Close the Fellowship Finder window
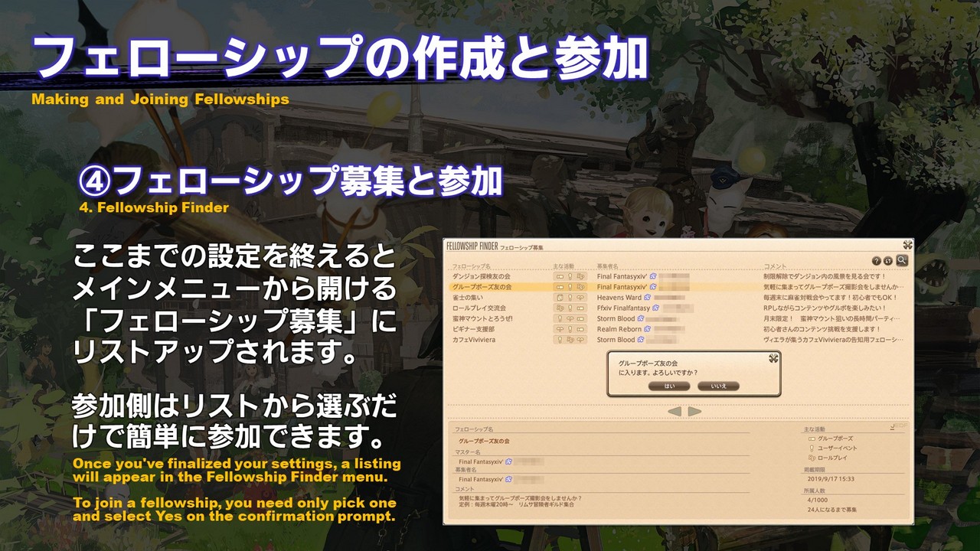980x551 pixels. [x=906, y=246]
